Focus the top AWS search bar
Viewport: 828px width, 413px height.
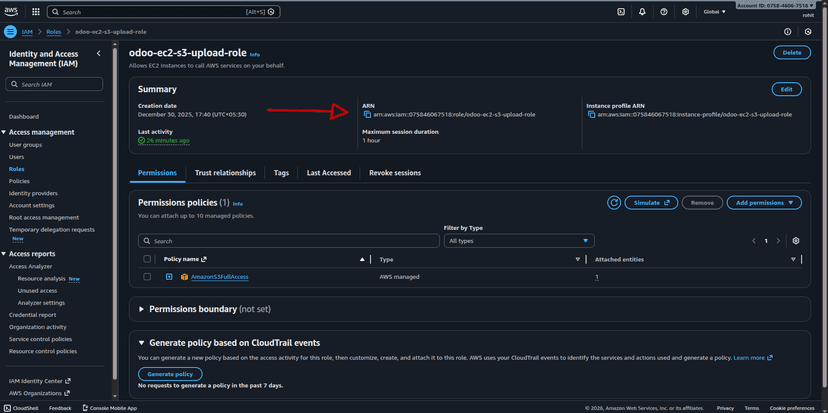(x=164, y=12)
